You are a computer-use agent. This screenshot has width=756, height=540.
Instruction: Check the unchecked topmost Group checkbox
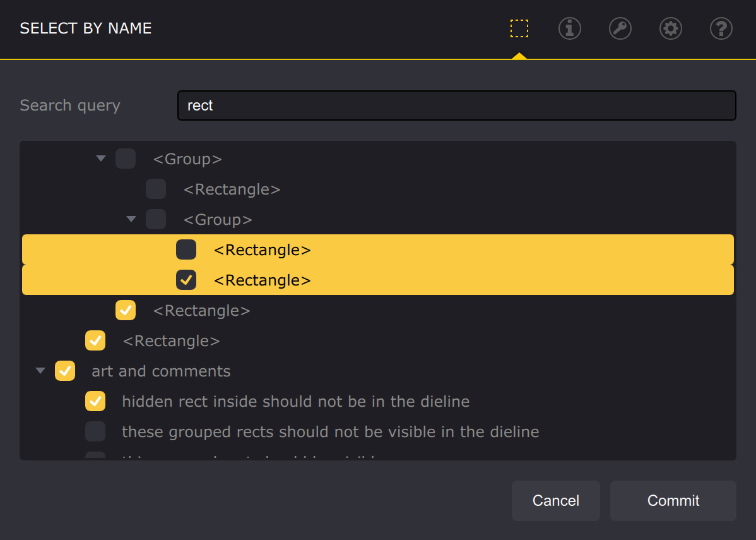(x=126, y=159)
